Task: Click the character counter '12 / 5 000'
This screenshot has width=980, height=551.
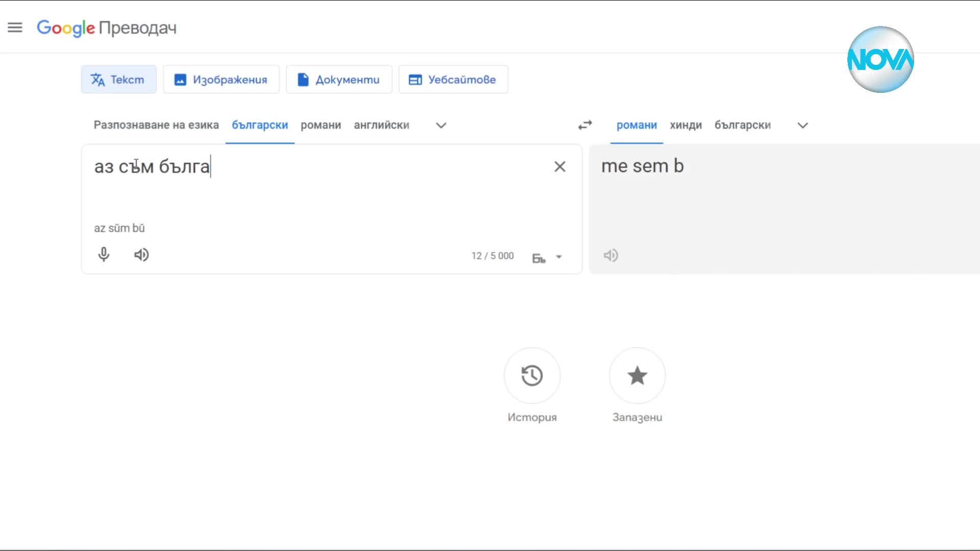Action: click(x=493, y=256)
